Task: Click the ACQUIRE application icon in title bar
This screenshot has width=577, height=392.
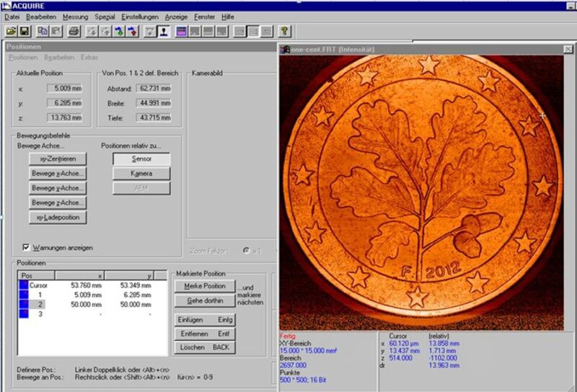Action: pyautogui.click(x=6, y=6)
